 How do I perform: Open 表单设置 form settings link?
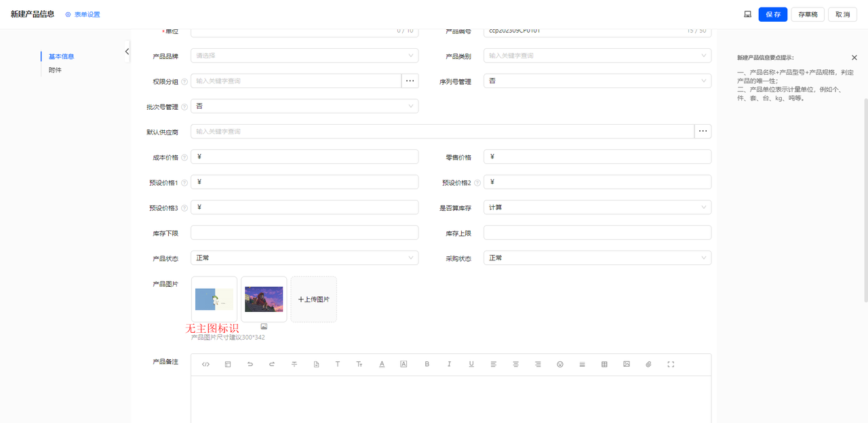pos(83,14)
